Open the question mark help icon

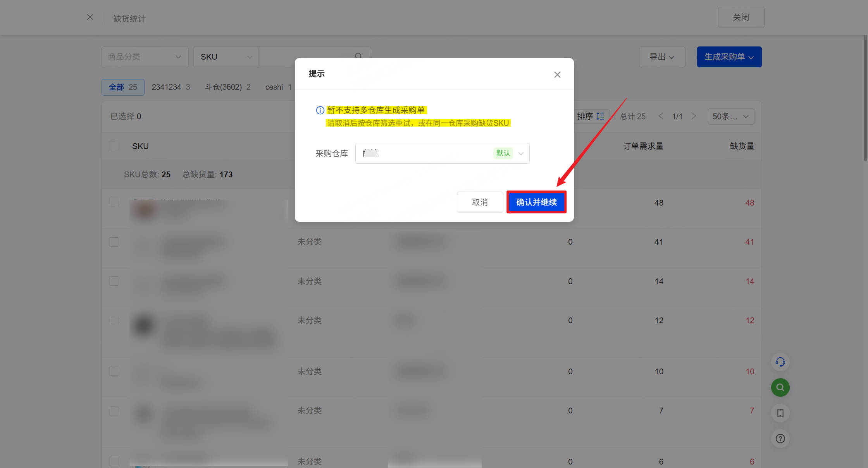tap(780, 439)
